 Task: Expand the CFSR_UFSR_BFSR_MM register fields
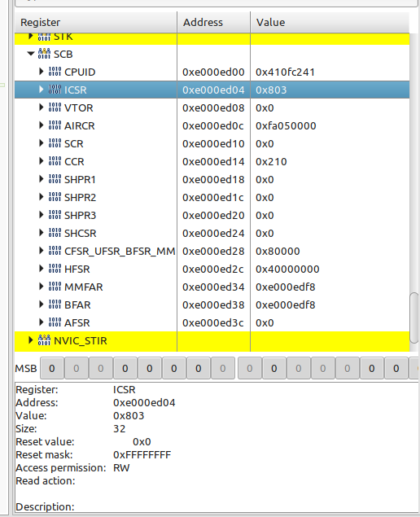[42, 251]
